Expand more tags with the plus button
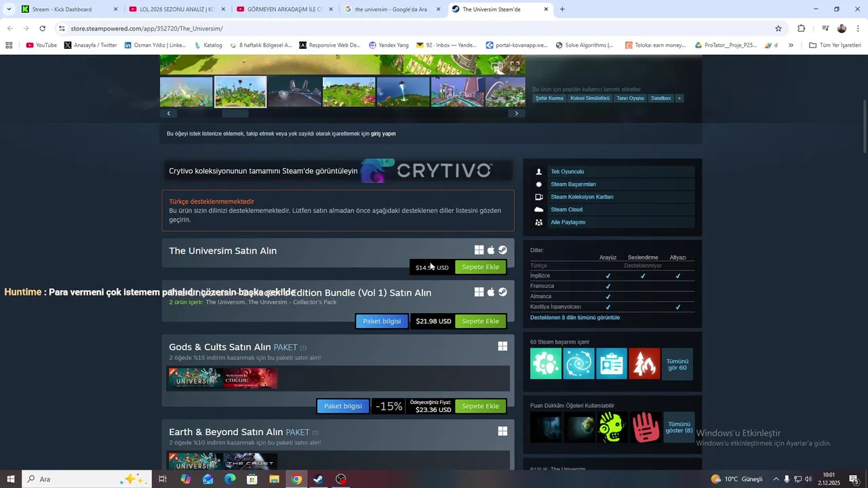 pos(679,98)
